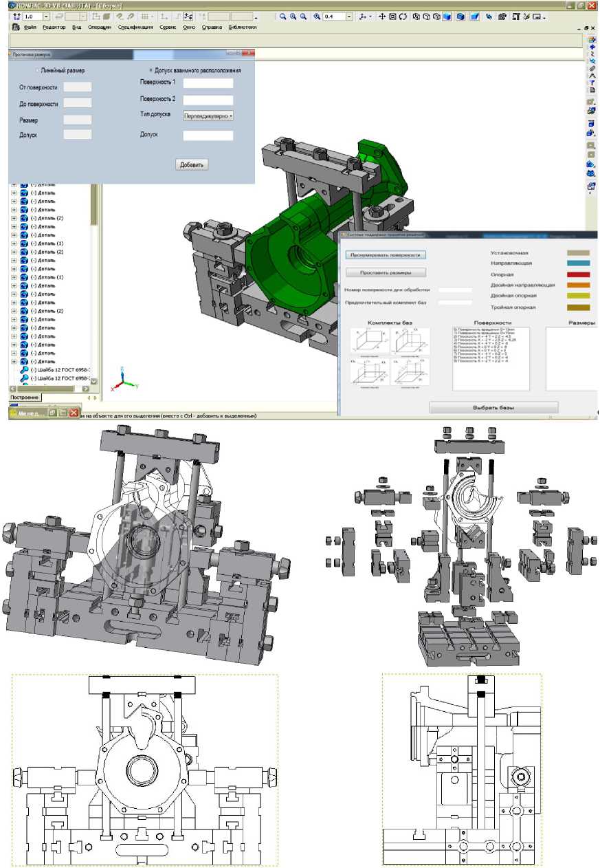The height and width of the screenshot is (868, 600).
Task: Click the rotate view icon
Action: pyautogui.click(x=403, y=16)
